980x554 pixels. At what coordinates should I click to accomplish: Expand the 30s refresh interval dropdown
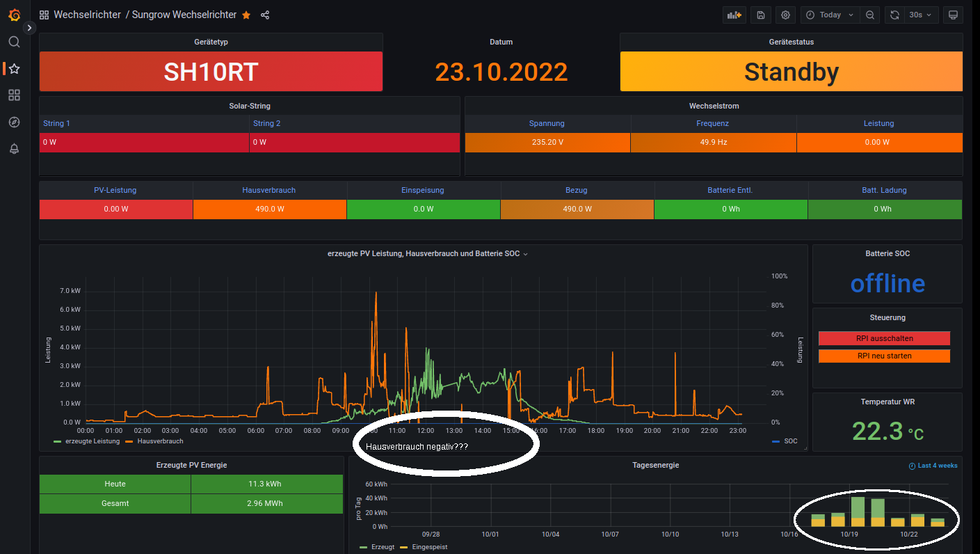click(922, 15)
